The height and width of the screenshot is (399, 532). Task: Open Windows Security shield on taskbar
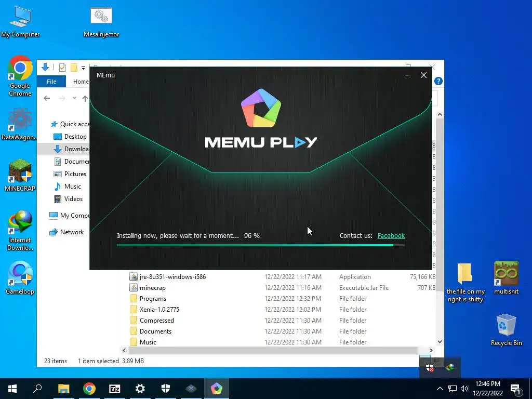pos(166,389)
